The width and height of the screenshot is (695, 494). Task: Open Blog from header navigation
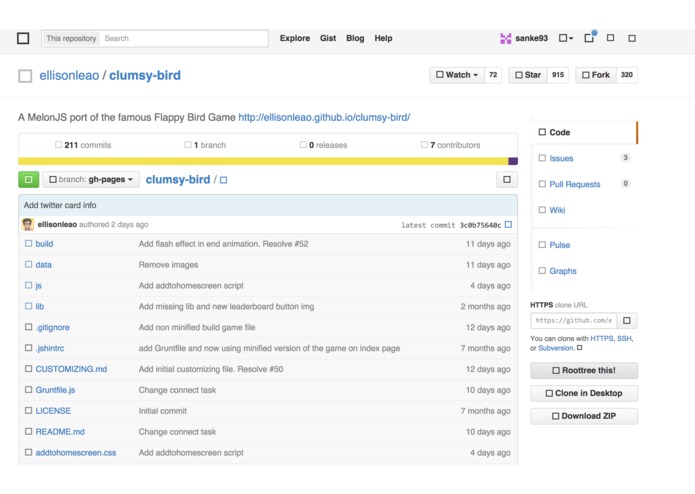coord(355,39)
